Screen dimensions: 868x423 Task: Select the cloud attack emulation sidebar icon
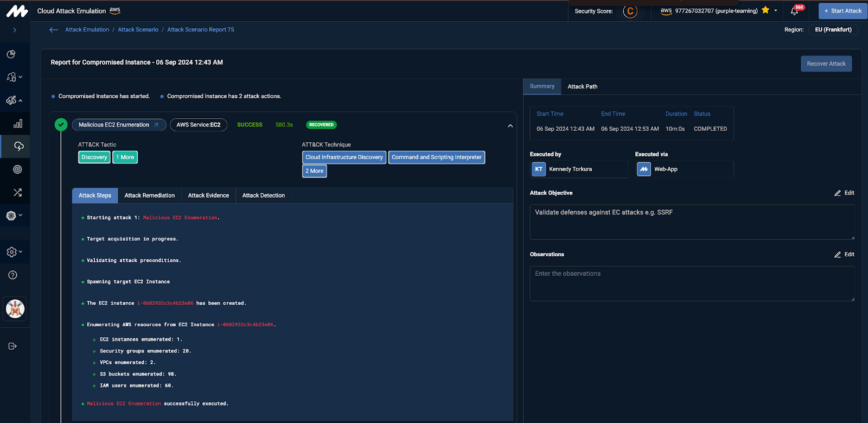(x=19, y=147)
